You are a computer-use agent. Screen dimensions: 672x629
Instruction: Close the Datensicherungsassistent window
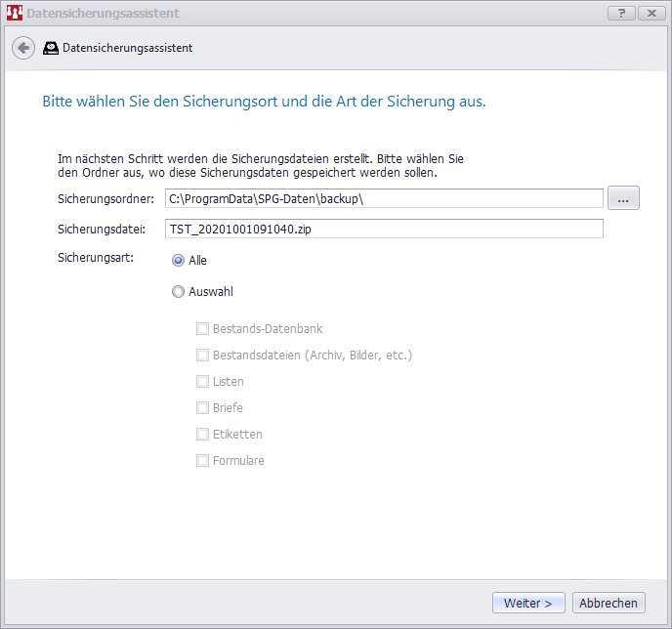tap(650, 13)
